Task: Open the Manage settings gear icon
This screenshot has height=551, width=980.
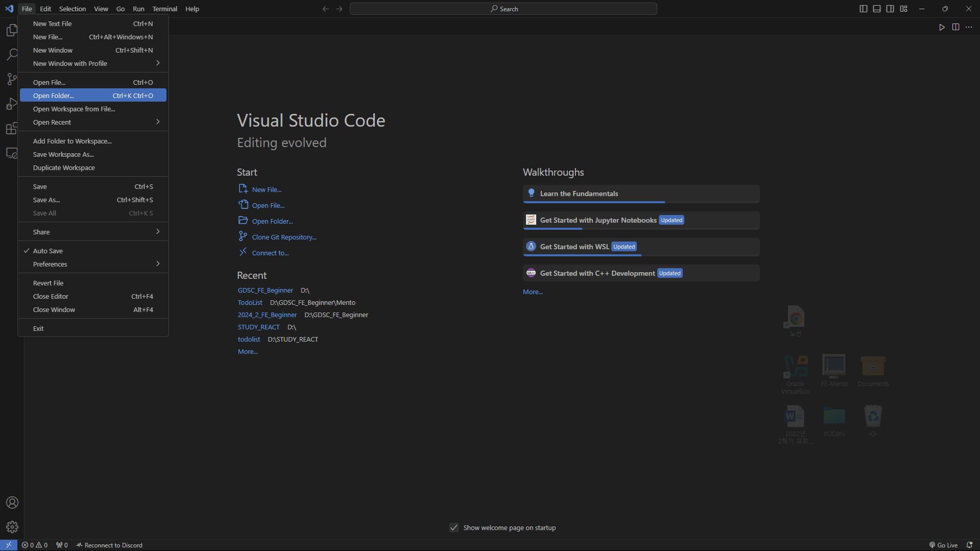Action: (12, 526)
